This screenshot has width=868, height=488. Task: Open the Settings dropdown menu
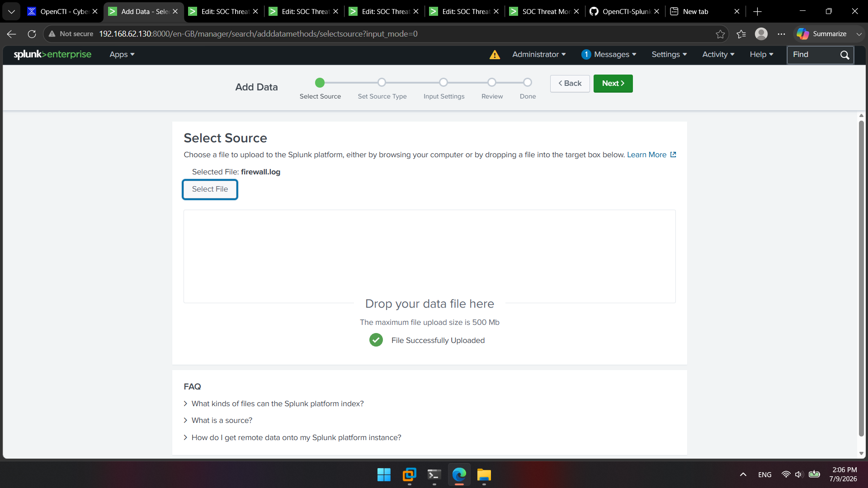coord(669,54)
